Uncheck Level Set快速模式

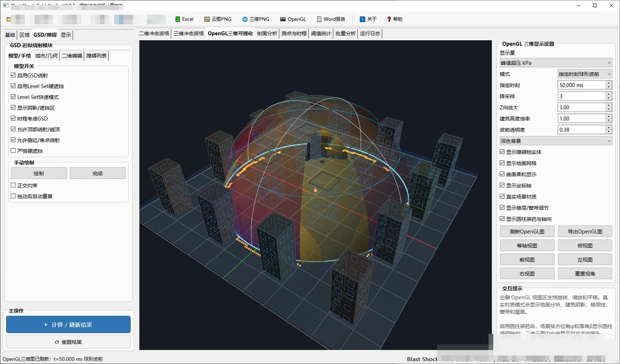point(13,97)
